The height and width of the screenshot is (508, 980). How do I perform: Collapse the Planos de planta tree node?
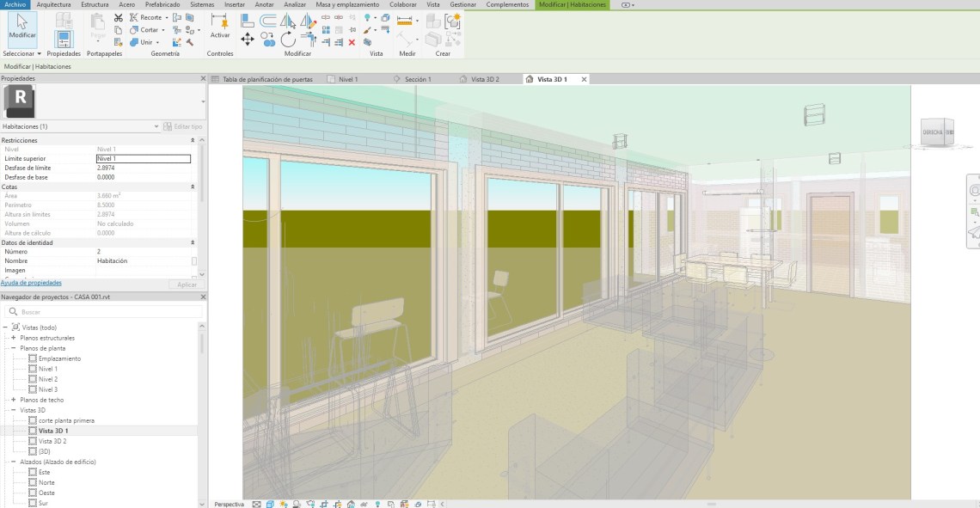[x=14, y=348]
